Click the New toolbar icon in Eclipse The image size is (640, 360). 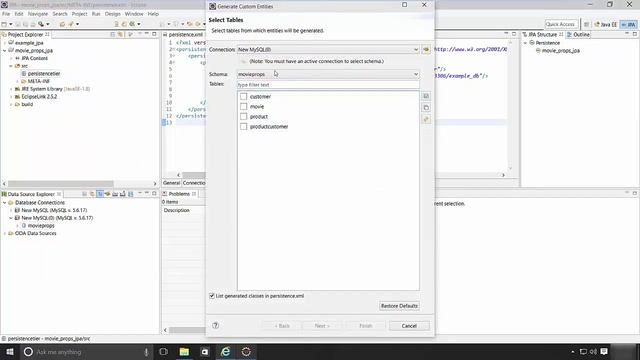[x=4, y=24]
